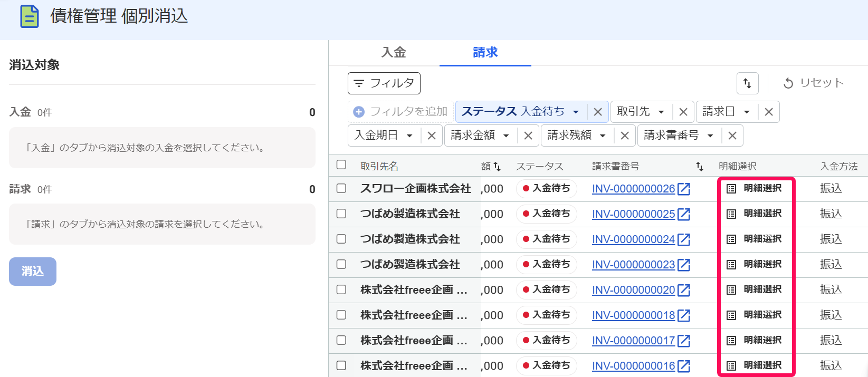The width and height of the screenshot is (868, 377).
Task: Open the 入金期日 filter dropdown
Action: tap(384, 136)
